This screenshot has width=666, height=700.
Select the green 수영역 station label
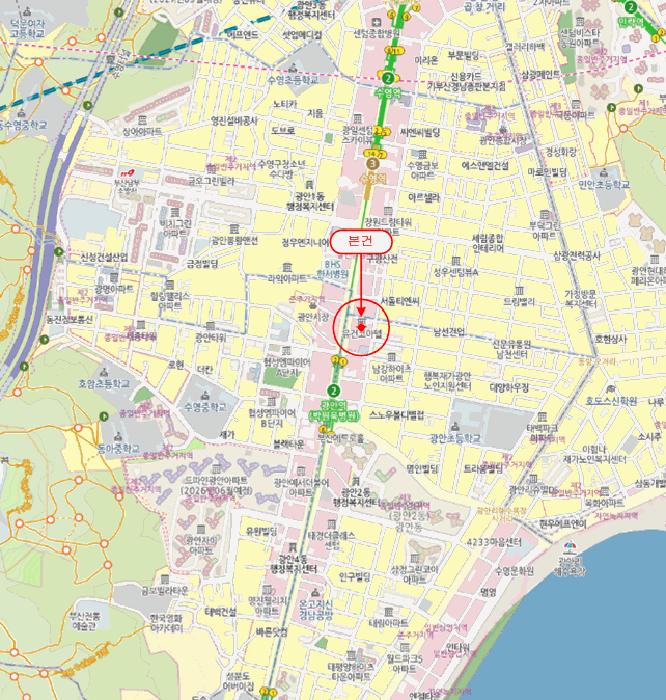click(387, 93)
